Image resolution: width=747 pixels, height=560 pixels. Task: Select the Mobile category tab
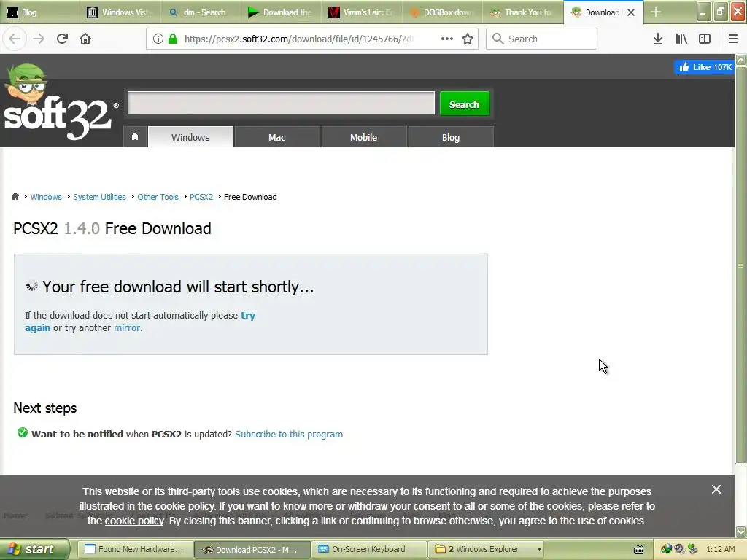pos(363,137)
